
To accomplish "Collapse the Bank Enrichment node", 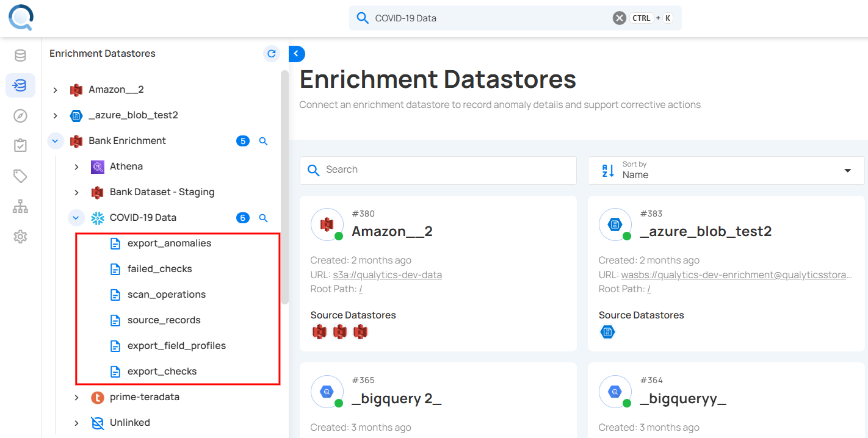I will (56, 142).
